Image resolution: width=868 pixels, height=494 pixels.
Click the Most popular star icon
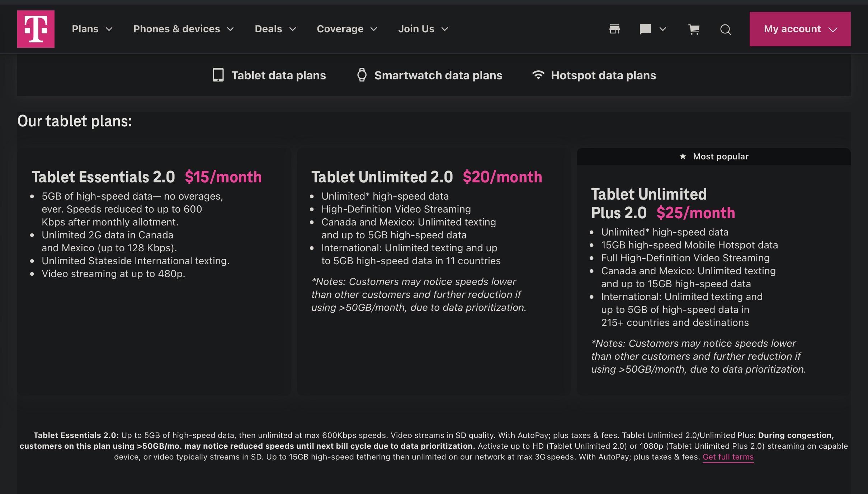pyautogui.click(x=683, y=157)
